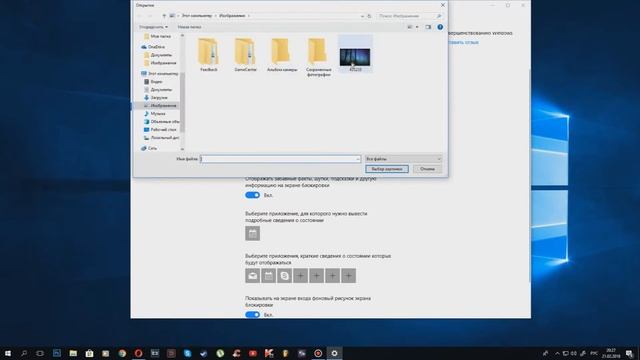This screenshot has height=360, width=640.
Task: Select the dark forest image thumbnail
Action: tap(355, 57)
